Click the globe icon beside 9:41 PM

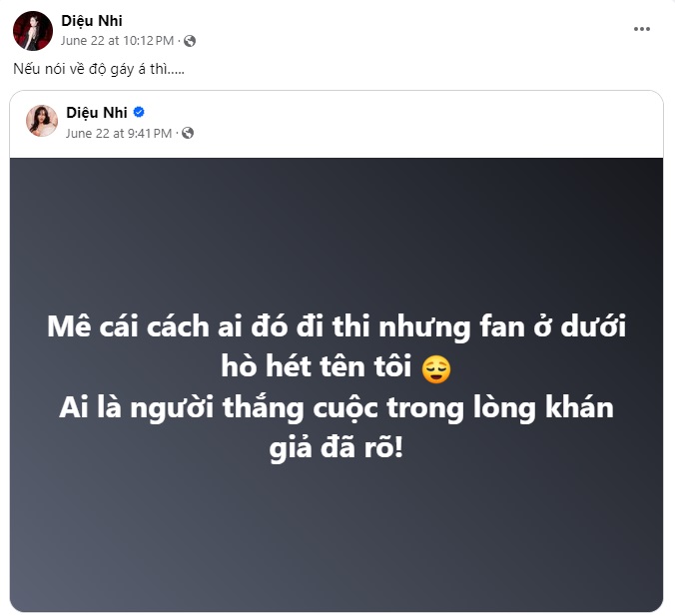(188, 133)
